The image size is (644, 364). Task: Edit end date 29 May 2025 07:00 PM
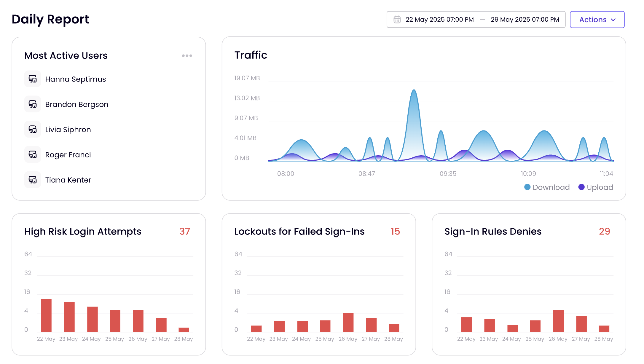[x=525, y=20]
